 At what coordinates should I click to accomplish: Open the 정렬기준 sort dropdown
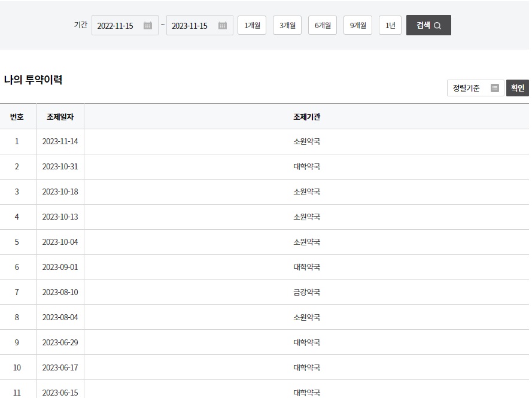(x=475, y=88)
